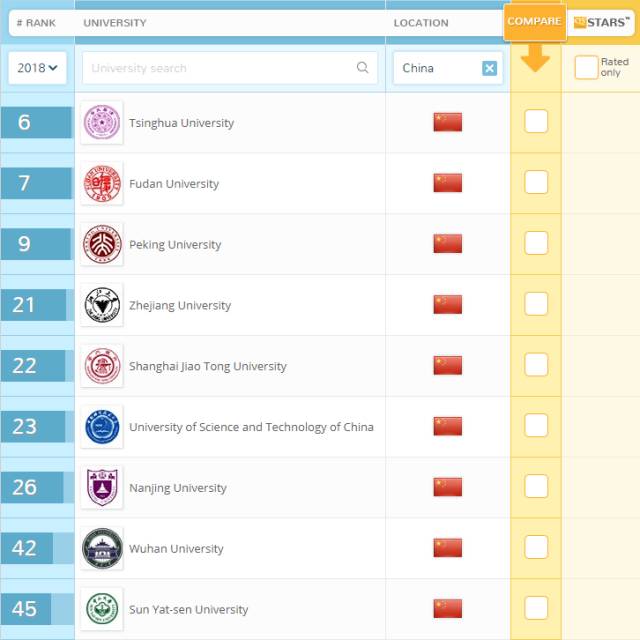Tick compare checkbox for Wuhan University

pyautogui.click(x=536, y=547)
